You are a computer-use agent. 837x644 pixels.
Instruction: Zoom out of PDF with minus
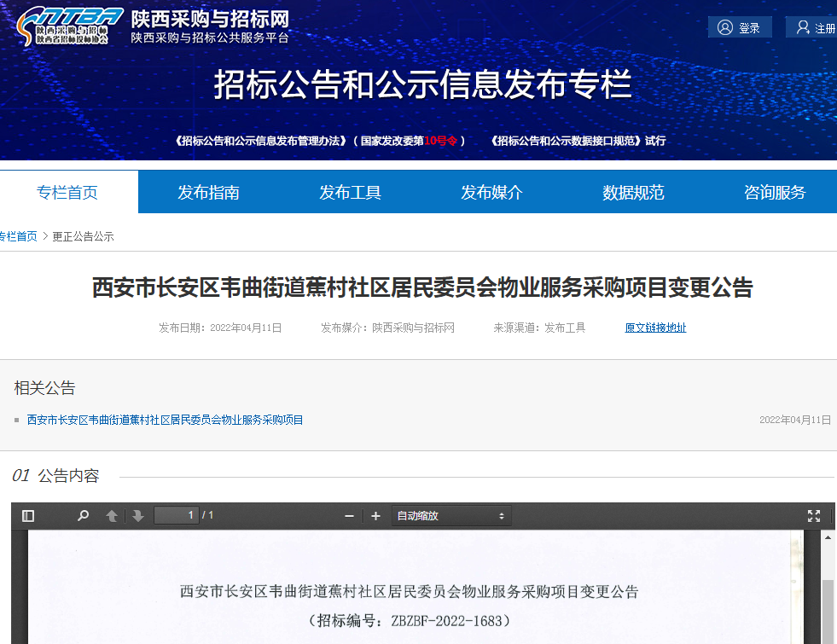click(349, 516)
